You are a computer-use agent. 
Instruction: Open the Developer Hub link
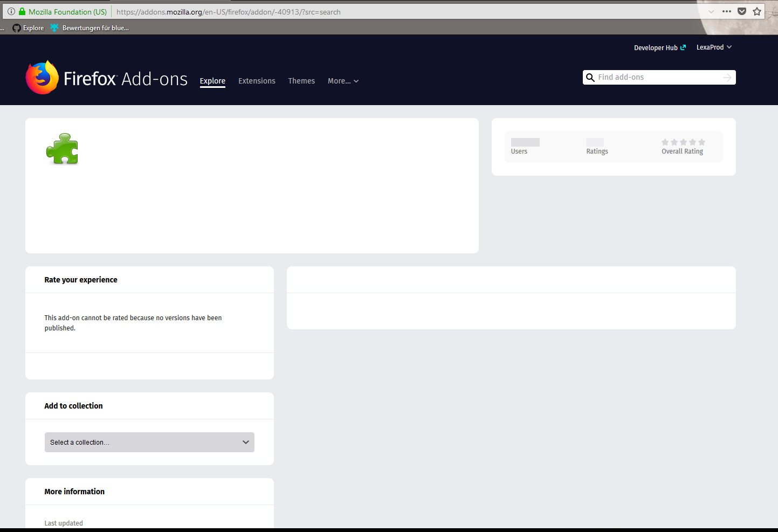click(x=660, y=47)
